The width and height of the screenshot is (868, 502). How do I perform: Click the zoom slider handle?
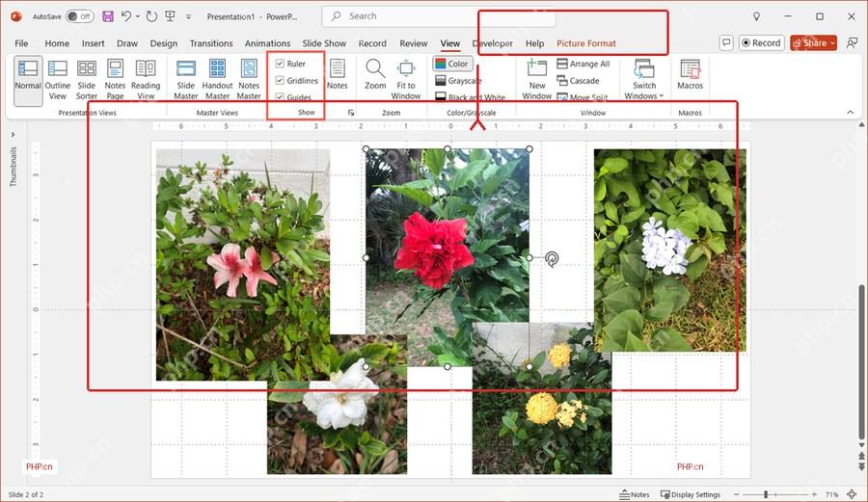766,494
